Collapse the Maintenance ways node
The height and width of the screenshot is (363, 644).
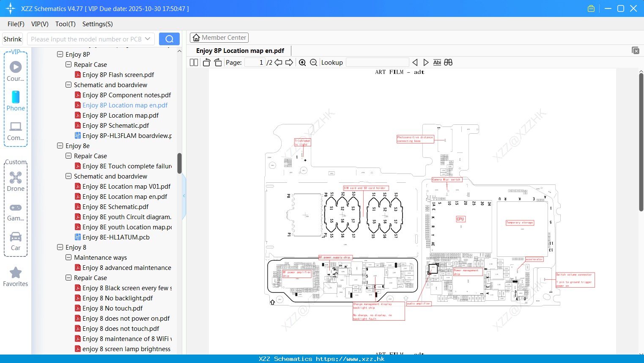(69, 257)
